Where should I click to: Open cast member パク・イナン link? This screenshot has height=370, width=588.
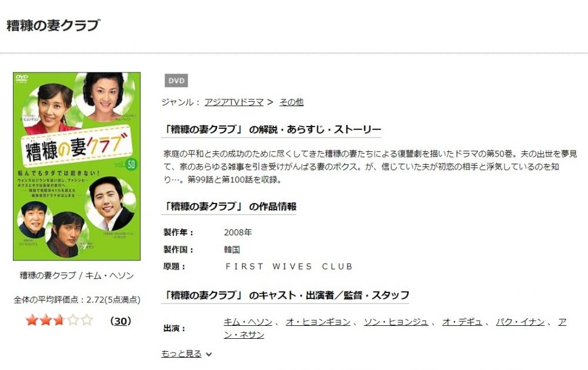(x=520, y=322)
